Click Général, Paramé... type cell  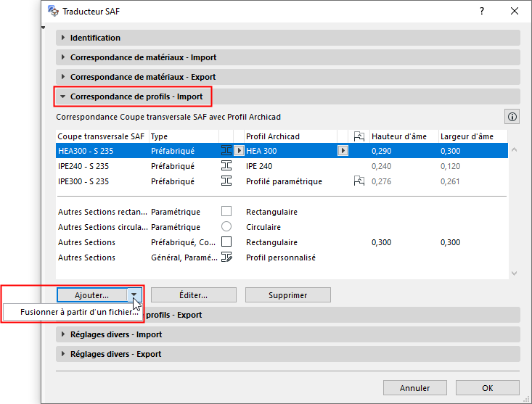[x=184, y=257]
